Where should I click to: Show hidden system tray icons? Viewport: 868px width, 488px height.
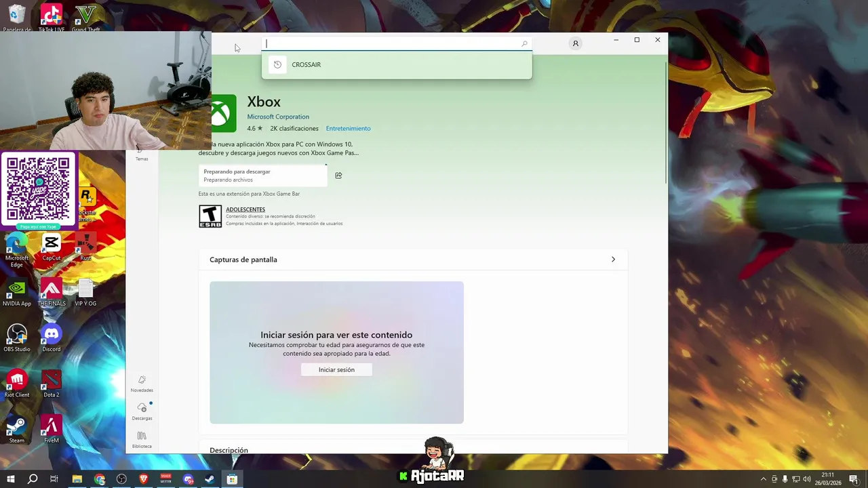click(x=764, y=479)
